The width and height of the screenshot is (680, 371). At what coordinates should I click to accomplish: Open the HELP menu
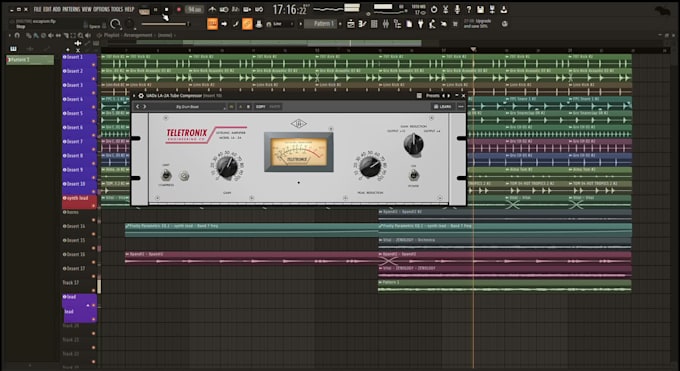(129, 9)
